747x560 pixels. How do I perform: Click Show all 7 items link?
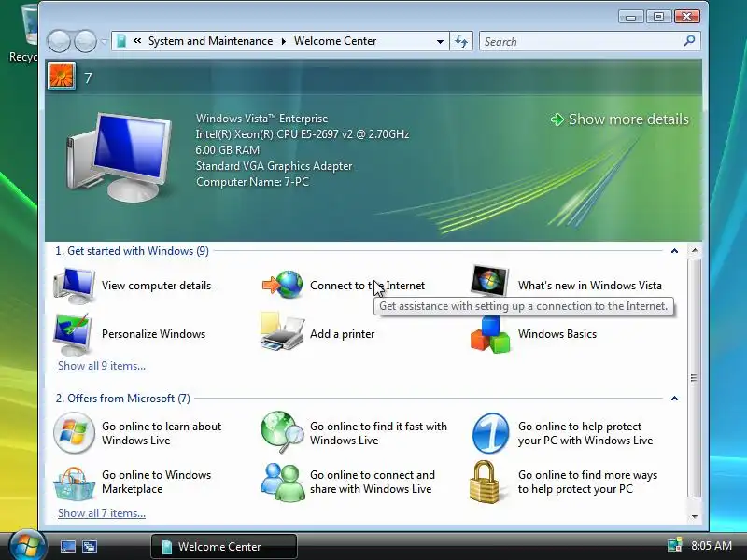pyautogui.click(x=102, y=513)
